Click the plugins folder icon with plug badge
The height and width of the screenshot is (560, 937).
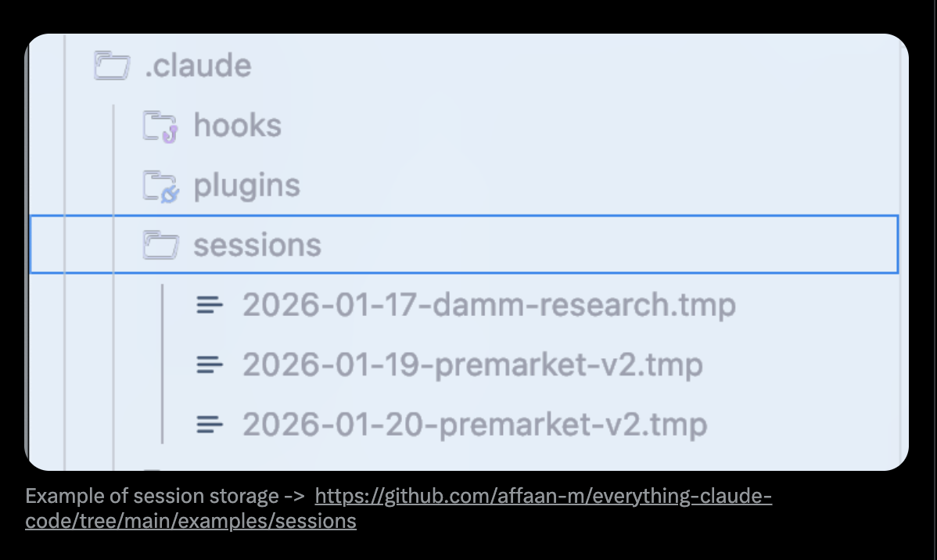(160, 185)
